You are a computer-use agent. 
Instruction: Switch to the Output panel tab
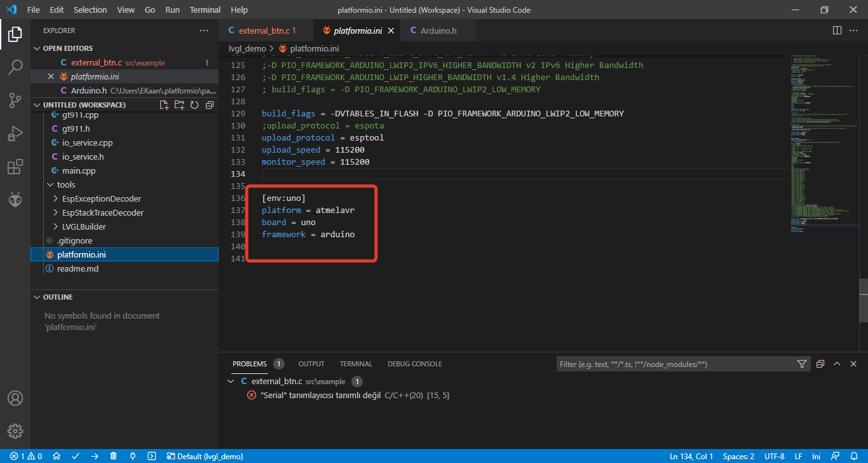pos(311,364)
